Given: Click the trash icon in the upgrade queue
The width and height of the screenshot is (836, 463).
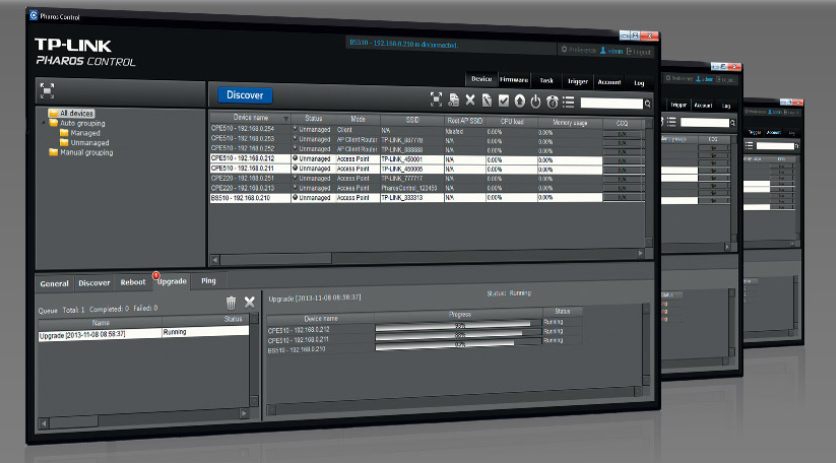Looking at the screenshot, I should (x=231, y=302).
